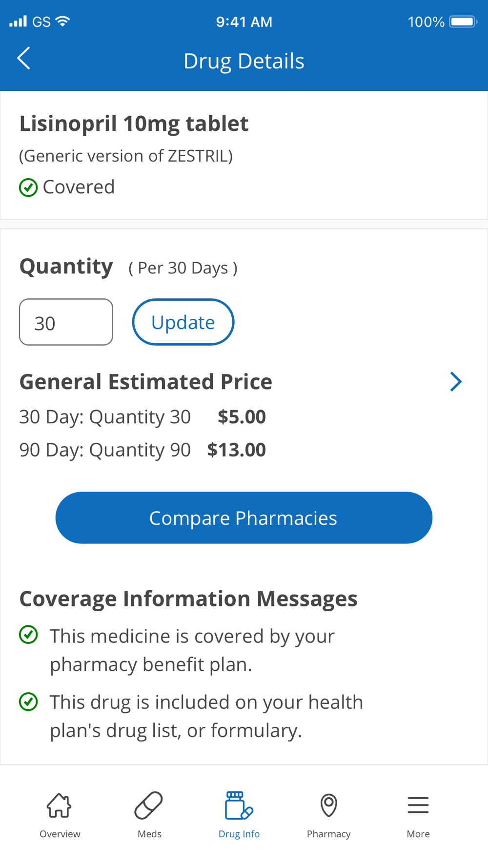
Task: Open the More hamburger menu icon
Action: click(x=418, y=805)
